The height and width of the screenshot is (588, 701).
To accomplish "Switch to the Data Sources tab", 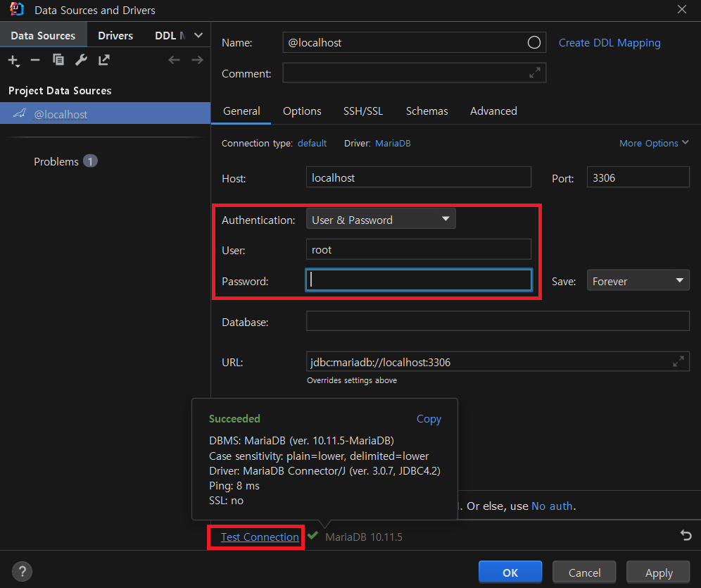I will [x=44, y=35].
